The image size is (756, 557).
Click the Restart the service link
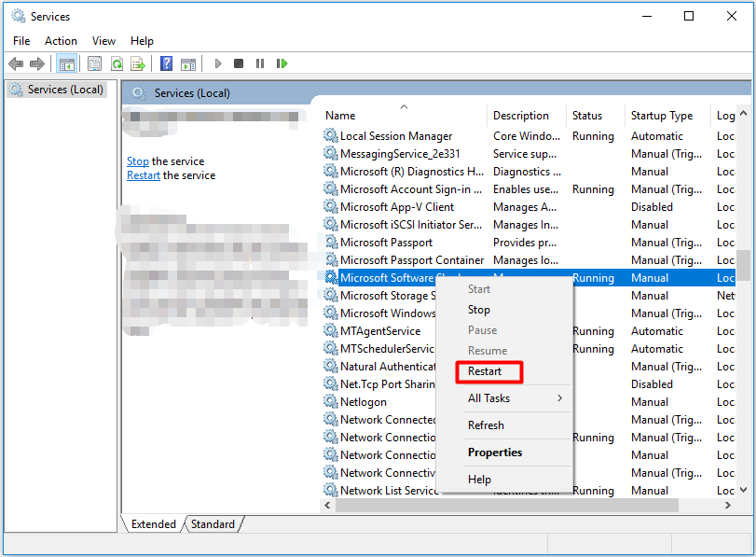pyautogui.click(x=144, y=175)
